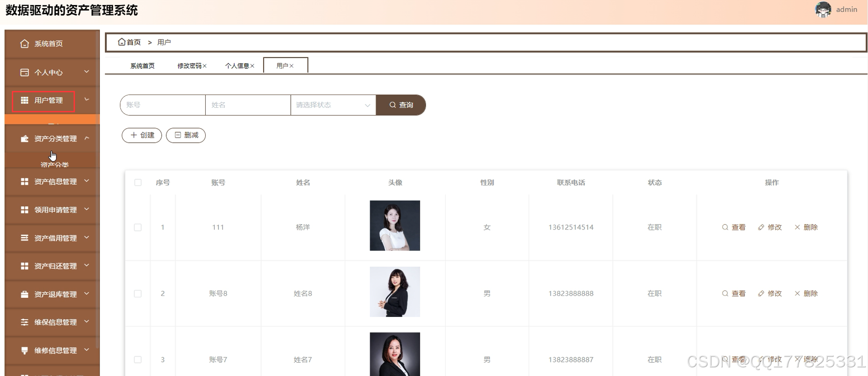The image size is (868, 376).
Task: Click the 资产退库管理 sidebar icon
Action: tap(25, 294)
